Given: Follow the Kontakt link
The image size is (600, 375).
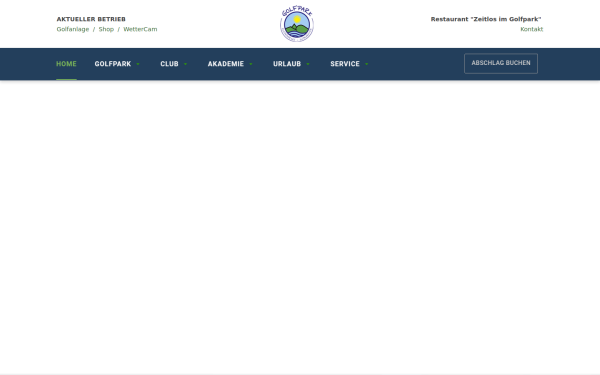Looking at the screenshot, I should tap(532, 29).
